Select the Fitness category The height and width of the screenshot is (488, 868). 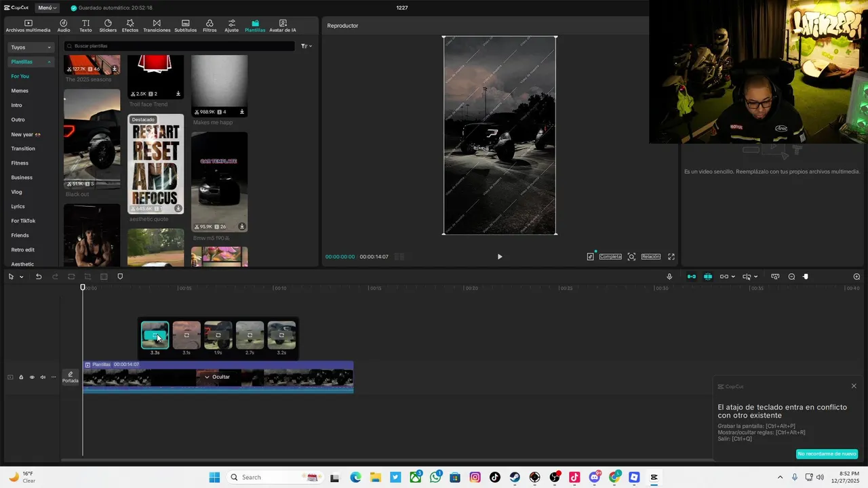click(20, 163)
